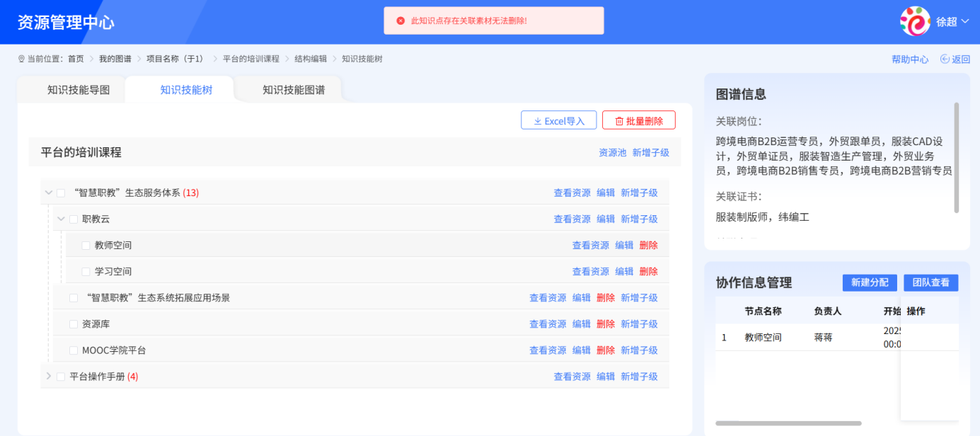
Task: Click 删除 for the 学习空间 node
Action: [649, 270]
